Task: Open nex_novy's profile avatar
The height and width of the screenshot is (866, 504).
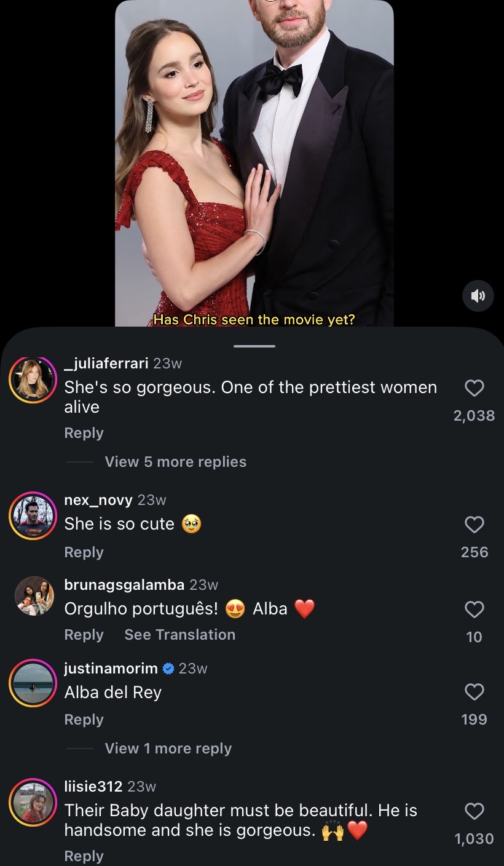Action: pyautogui.click(x=33, y=515)
